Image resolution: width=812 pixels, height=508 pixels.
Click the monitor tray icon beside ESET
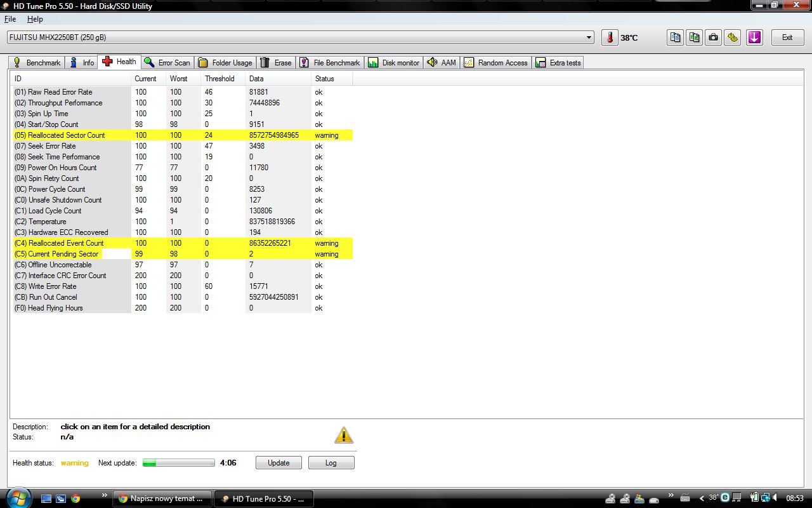736,498
